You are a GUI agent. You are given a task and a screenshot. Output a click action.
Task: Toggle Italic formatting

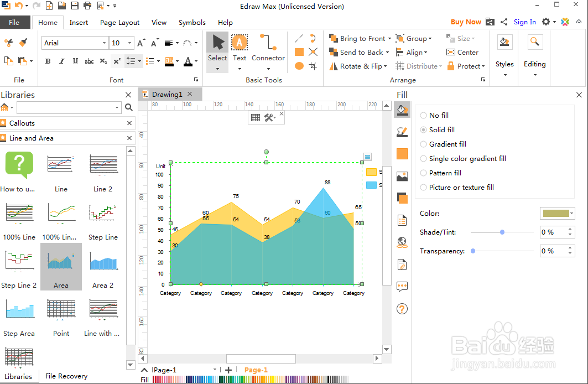click(62, 61)
